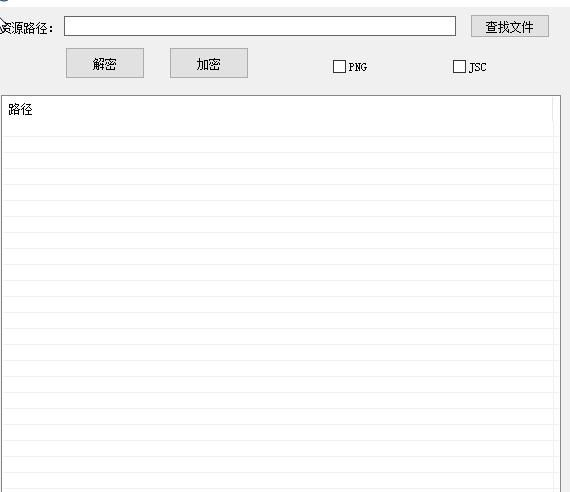Screen dimensions: 570x492
Task: Tick the JSC checkbox
Action: [x=459, y=67]
